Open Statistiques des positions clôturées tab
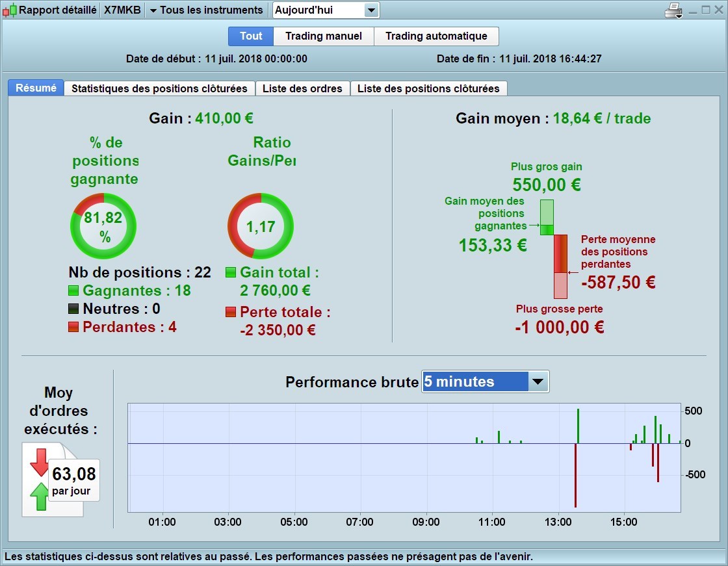728x566 pixels. [159, 88]
